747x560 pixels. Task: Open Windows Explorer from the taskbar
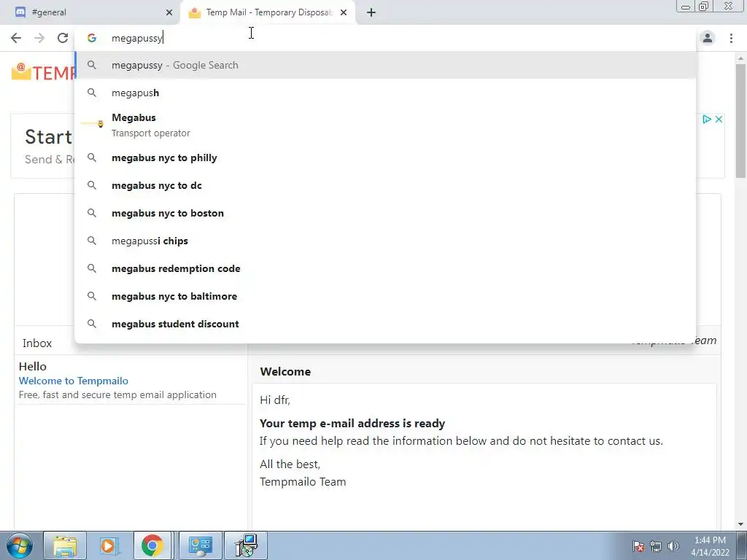click(x=65, y=545)
